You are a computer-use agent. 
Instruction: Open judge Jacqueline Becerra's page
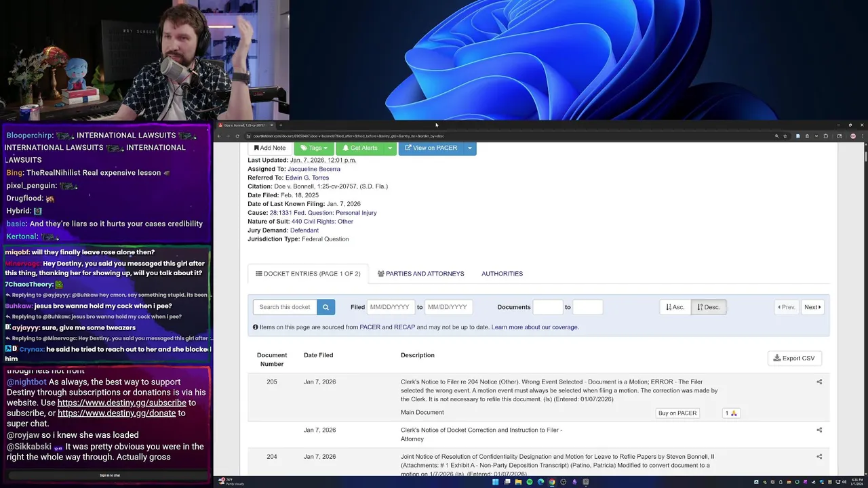coord(314,169)
